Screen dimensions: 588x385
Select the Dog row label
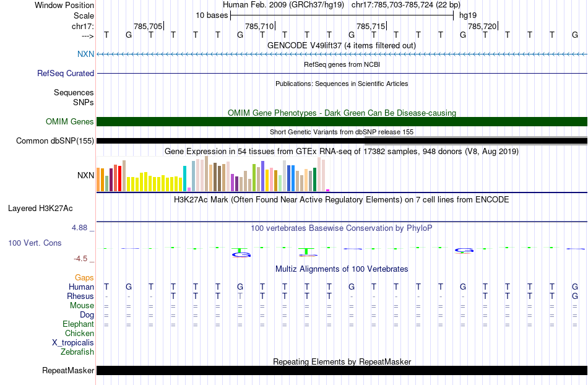pos(87,314)
